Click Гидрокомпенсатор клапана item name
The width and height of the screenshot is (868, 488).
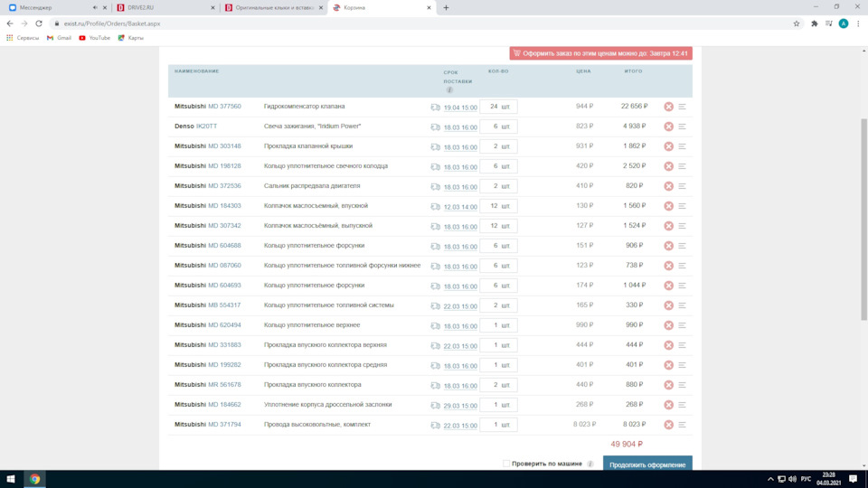coord(304,107)
